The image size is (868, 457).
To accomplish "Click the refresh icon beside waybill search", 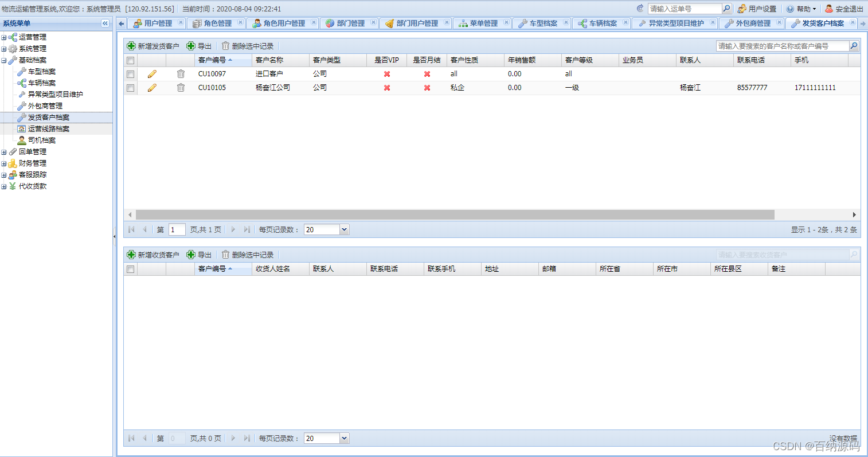I will (x=640, y=9).
